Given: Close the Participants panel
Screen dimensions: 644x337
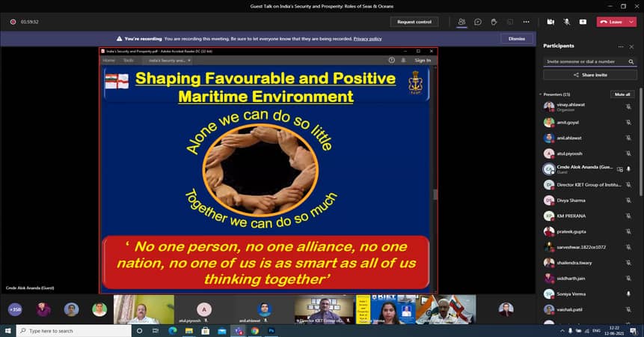Looking at the screenshot, I should (x=630, y=46).
